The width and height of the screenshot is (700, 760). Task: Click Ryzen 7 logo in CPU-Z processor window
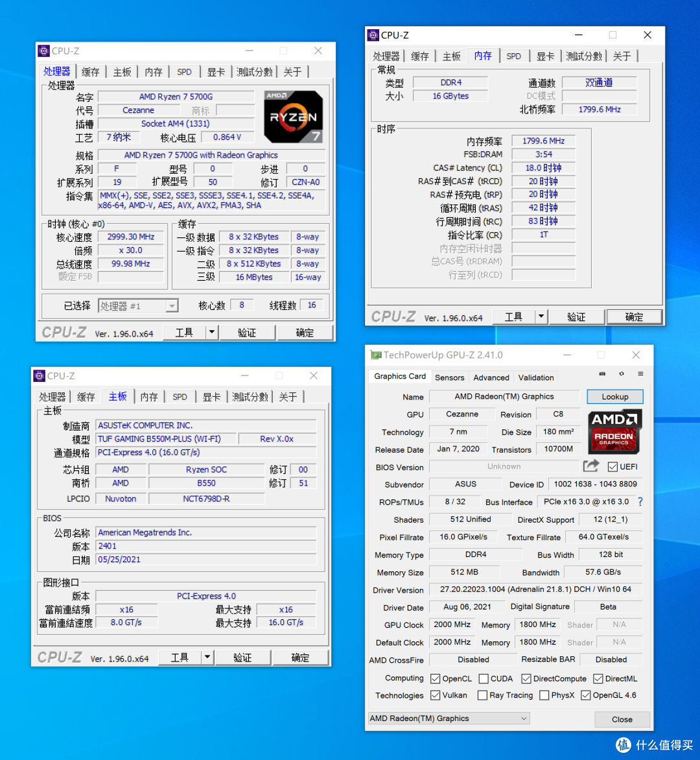coord(293,117)
